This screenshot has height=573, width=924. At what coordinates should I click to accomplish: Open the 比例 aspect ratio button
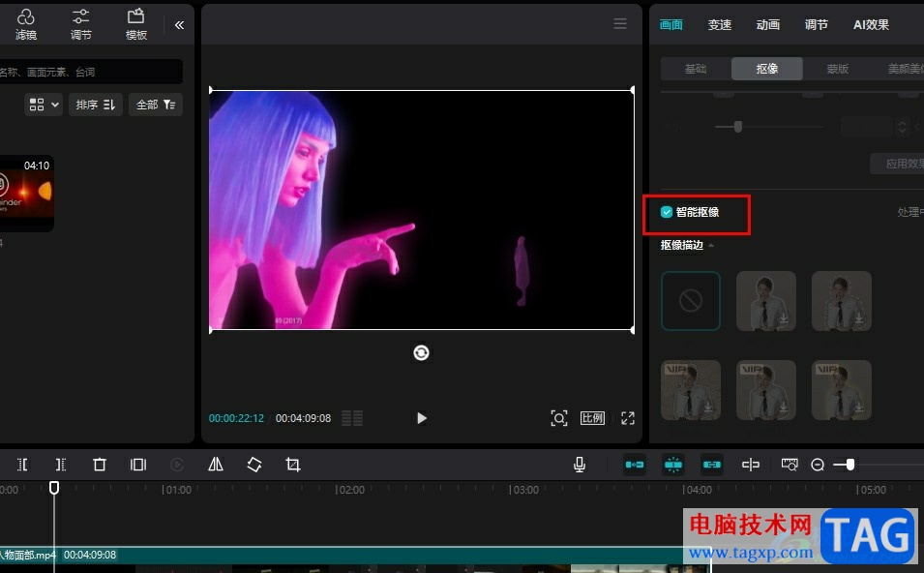(592, 418)
